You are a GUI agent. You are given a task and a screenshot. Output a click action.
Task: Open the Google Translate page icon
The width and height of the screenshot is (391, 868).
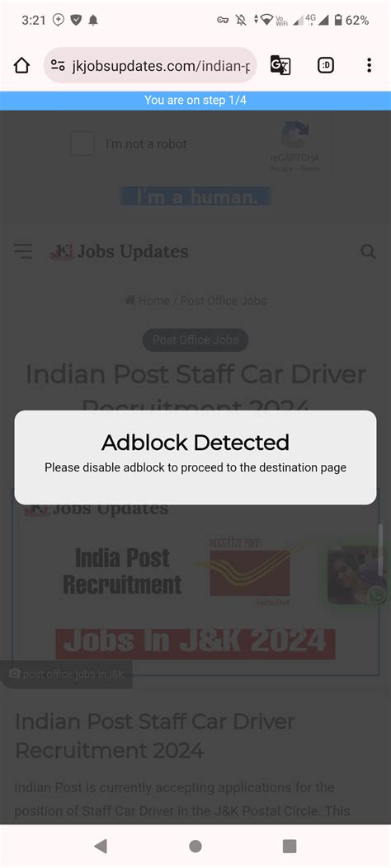pos(280,65)
